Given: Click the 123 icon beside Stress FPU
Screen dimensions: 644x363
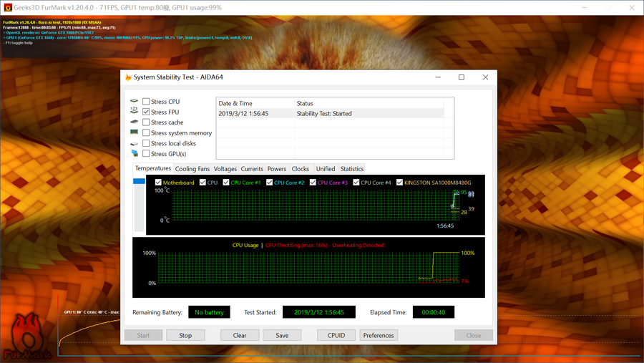Looking at the screenshot, I should (134, 112).
